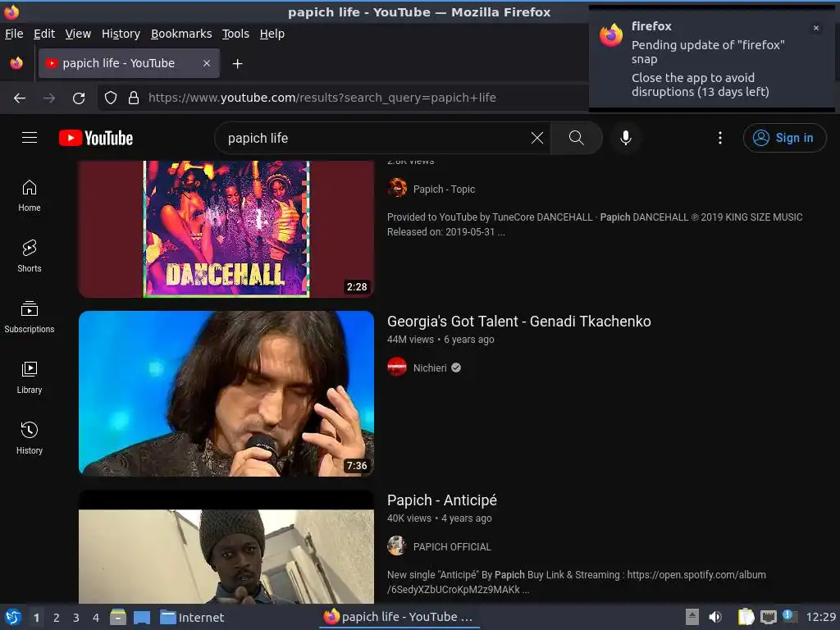Click the DANCEHALL video thumbnail

click(226, 229)
